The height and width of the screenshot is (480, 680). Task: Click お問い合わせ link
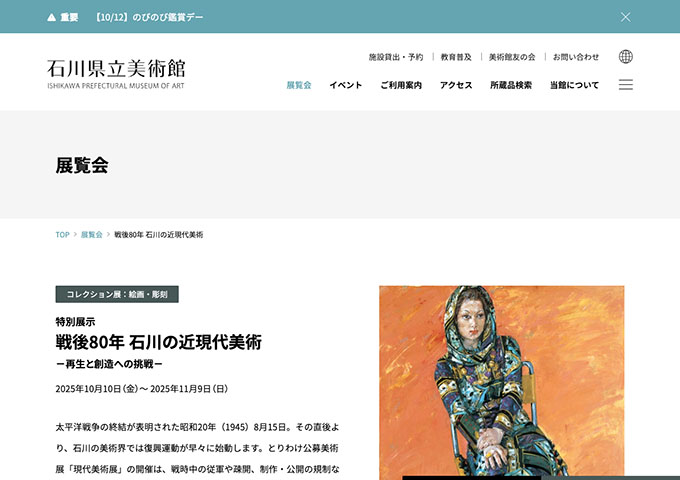pos(575,57)
